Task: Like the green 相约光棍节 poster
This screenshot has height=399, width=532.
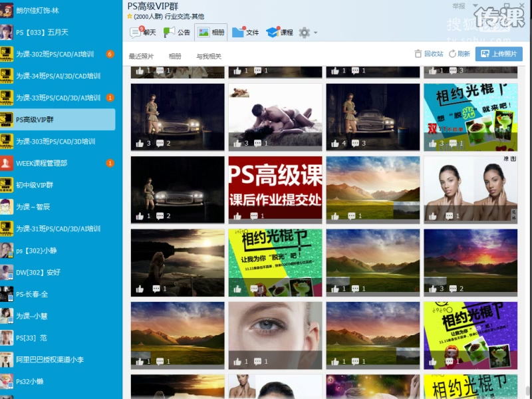Action: [237, 289]
